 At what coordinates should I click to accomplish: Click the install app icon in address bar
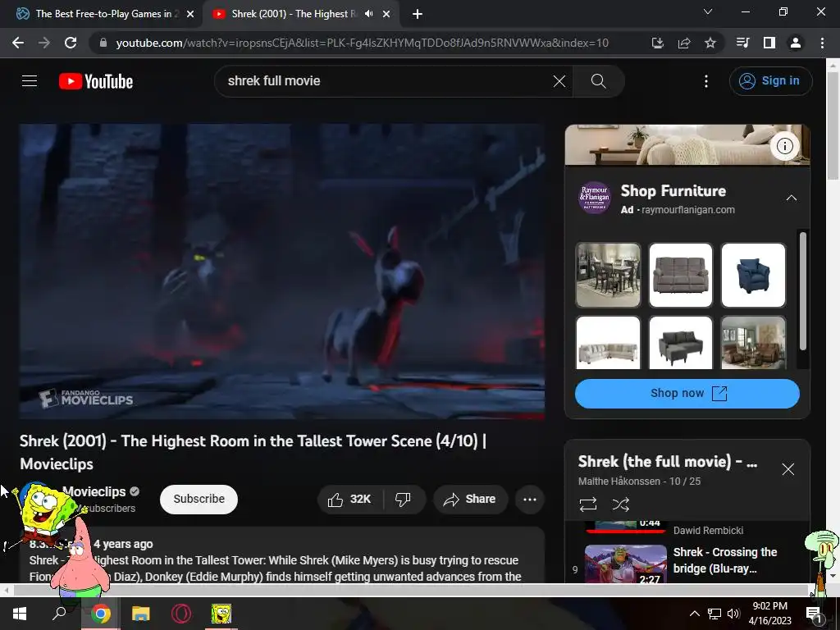(657, 43)
